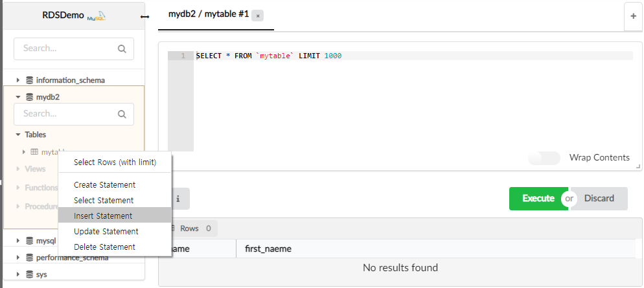Viewport: 644px width, 288px height.
Task: Close the mydb2 / mytable #1 tab
Action: 257,16
